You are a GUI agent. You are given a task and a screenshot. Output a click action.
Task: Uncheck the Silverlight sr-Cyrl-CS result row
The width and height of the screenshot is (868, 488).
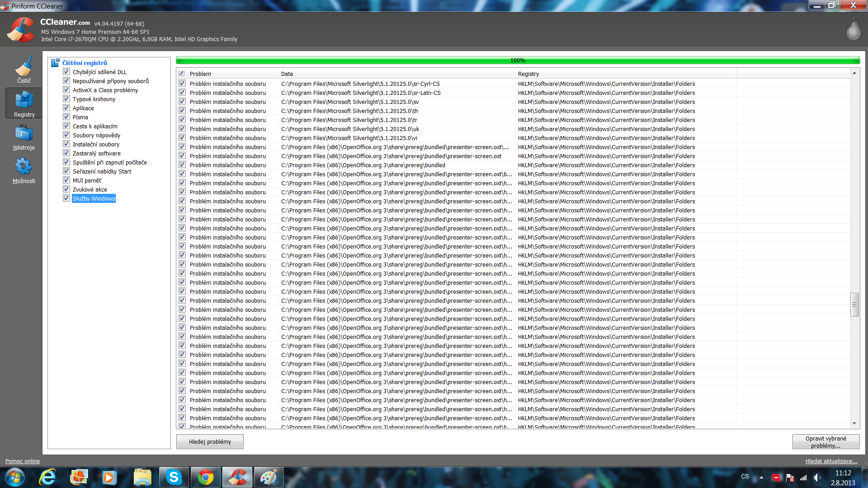pyautogui.click(x=182, y=84)
